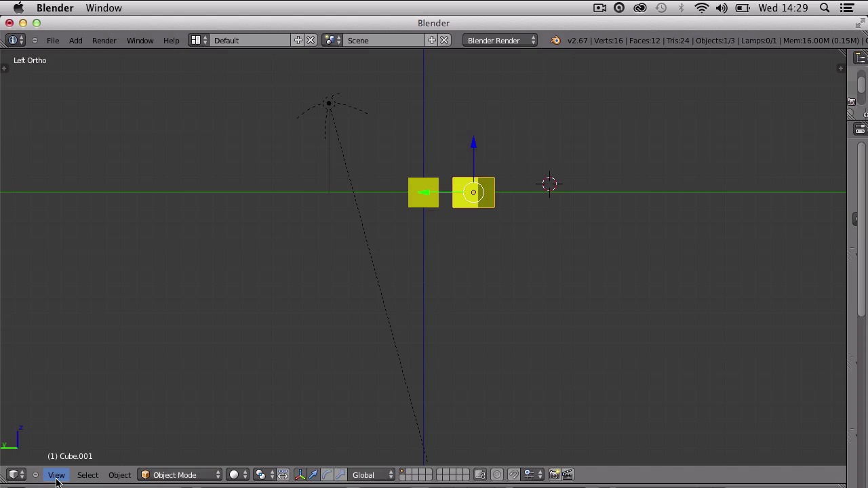Open the Render menu

coord(104,41)
